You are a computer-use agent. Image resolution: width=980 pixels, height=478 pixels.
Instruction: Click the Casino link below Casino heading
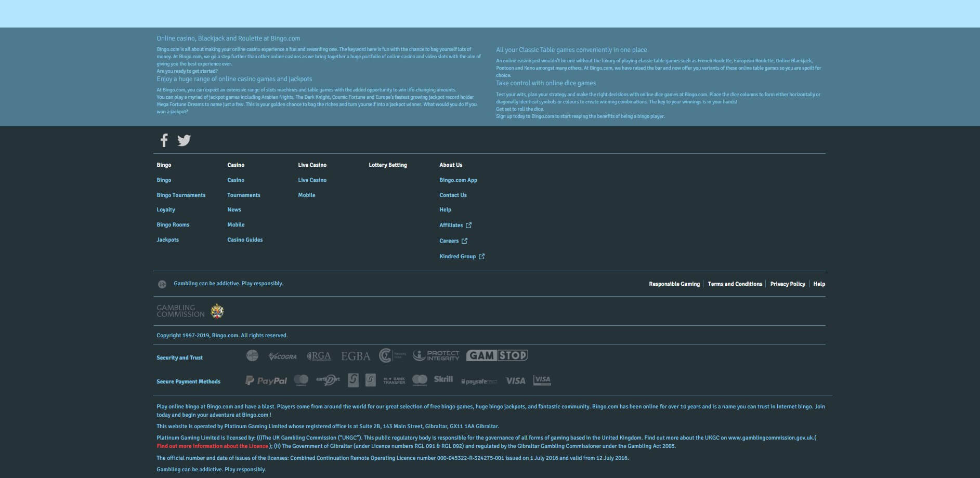(x=236, y=180)
